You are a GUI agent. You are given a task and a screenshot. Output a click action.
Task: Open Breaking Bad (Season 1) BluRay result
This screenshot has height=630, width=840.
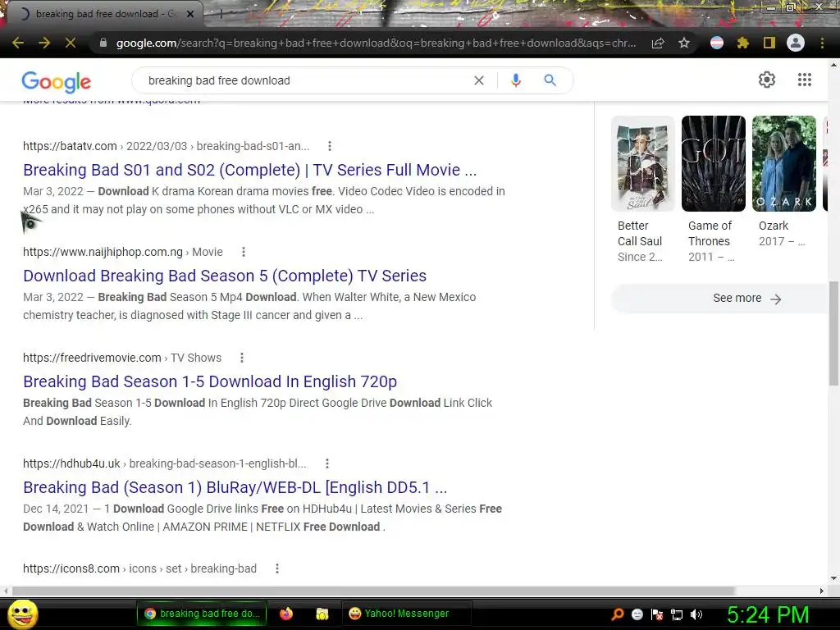click(x=235, y=487)
